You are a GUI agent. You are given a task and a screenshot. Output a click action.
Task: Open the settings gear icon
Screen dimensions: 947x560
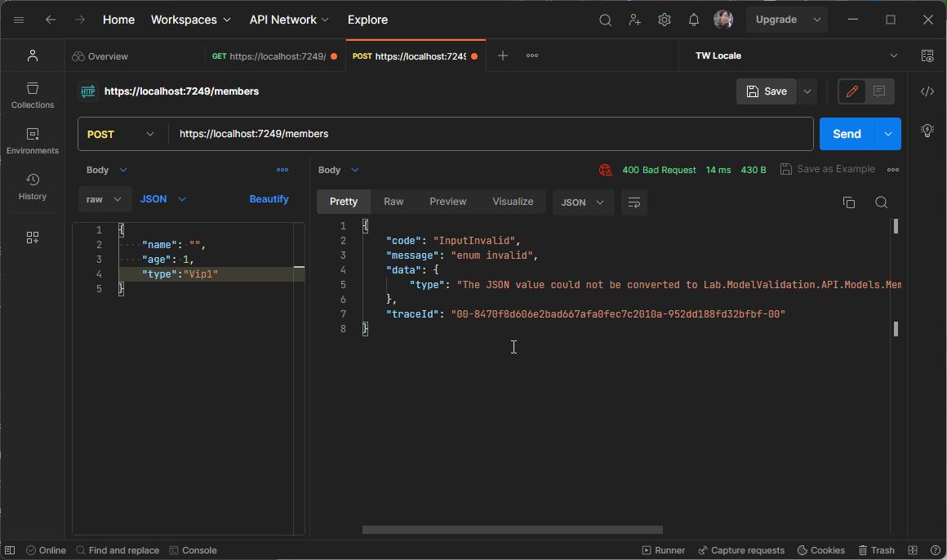coord(665,20)
